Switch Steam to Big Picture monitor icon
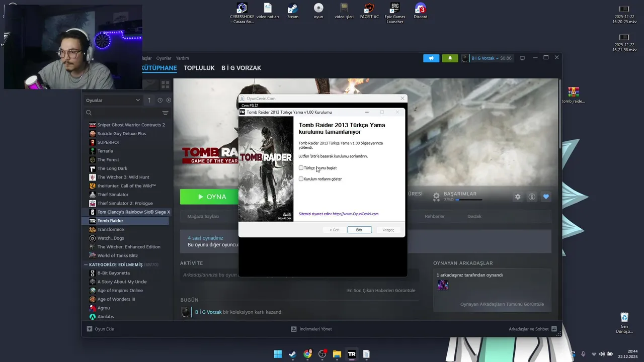Screen dimensions: 644x362 [522, 58]
